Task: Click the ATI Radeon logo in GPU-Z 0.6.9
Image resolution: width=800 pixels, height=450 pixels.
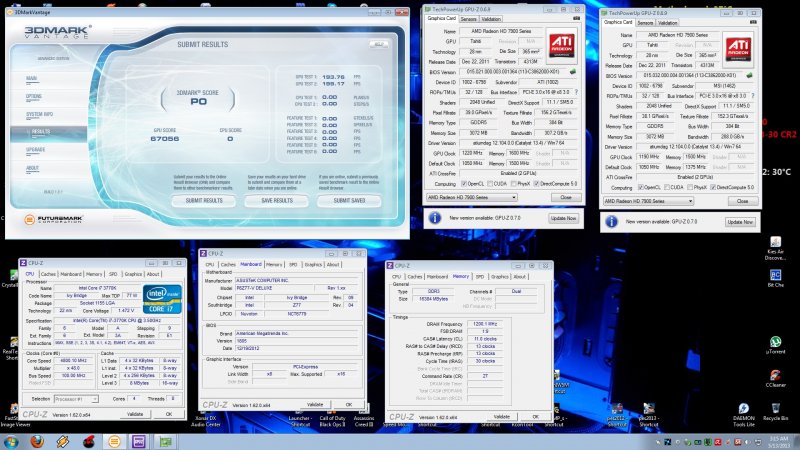Action: click(738, 50)
